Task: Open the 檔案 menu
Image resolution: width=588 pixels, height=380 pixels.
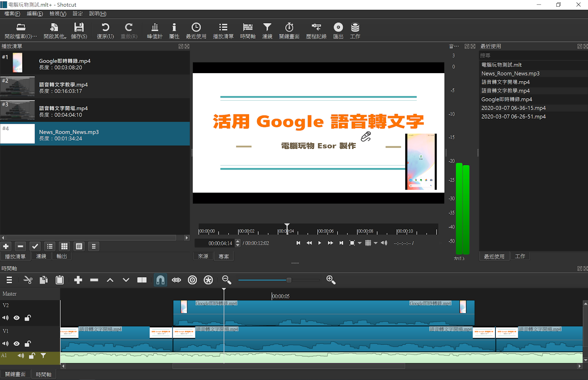Action: [x=12, y=14]
